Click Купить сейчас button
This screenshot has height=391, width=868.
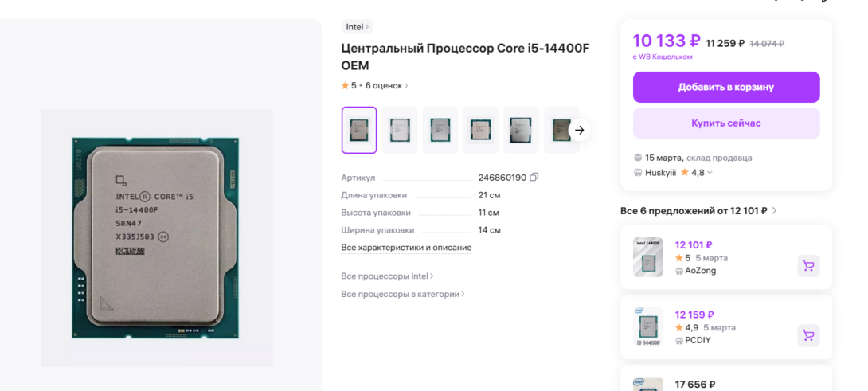(x=725, y=123)
